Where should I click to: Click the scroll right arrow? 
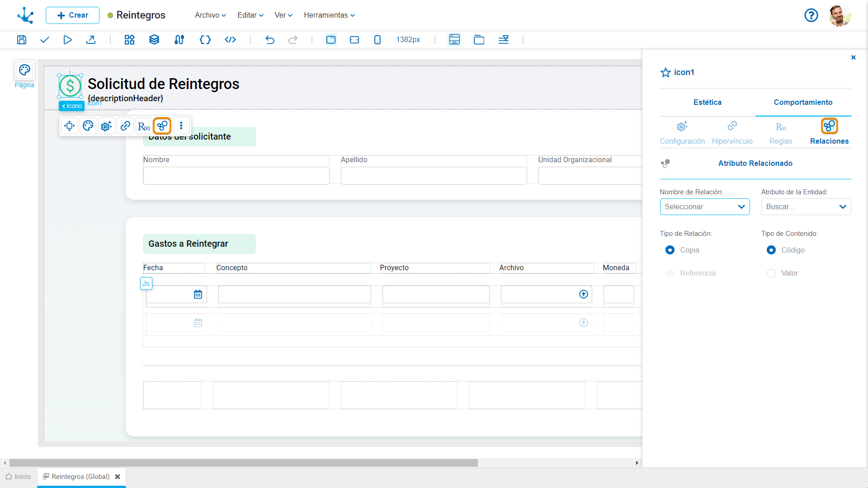point(637,463)
